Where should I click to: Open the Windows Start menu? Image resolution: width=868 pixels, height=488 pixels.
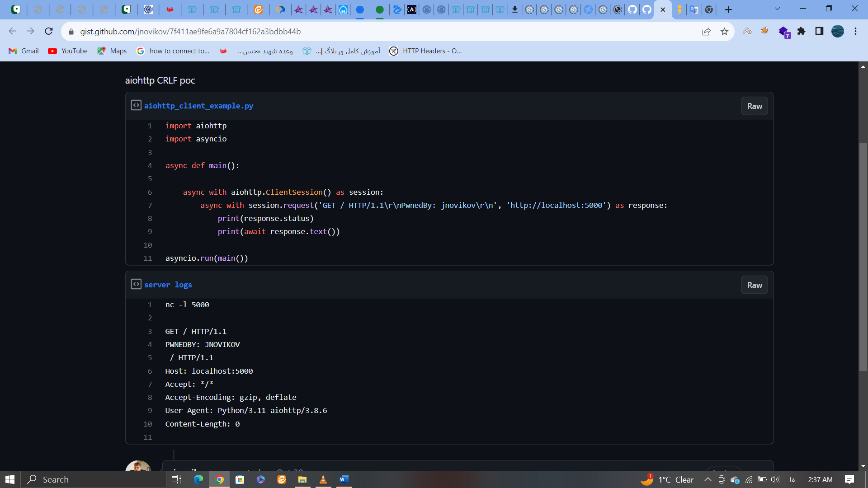[10, 479]
